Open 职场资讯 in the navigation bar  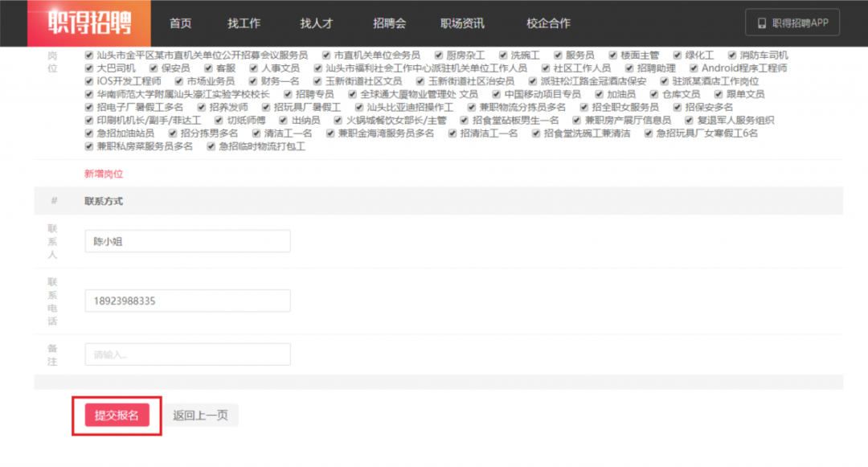point(462,23)
